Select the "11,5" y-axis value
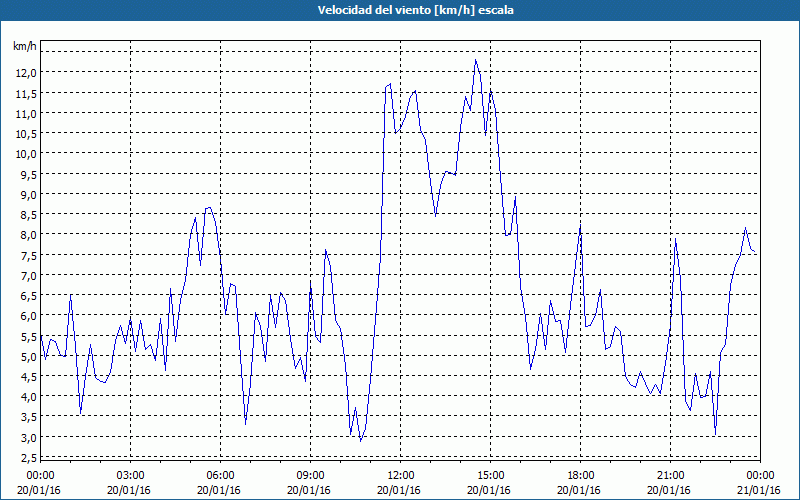 click(x=26, y=93)
